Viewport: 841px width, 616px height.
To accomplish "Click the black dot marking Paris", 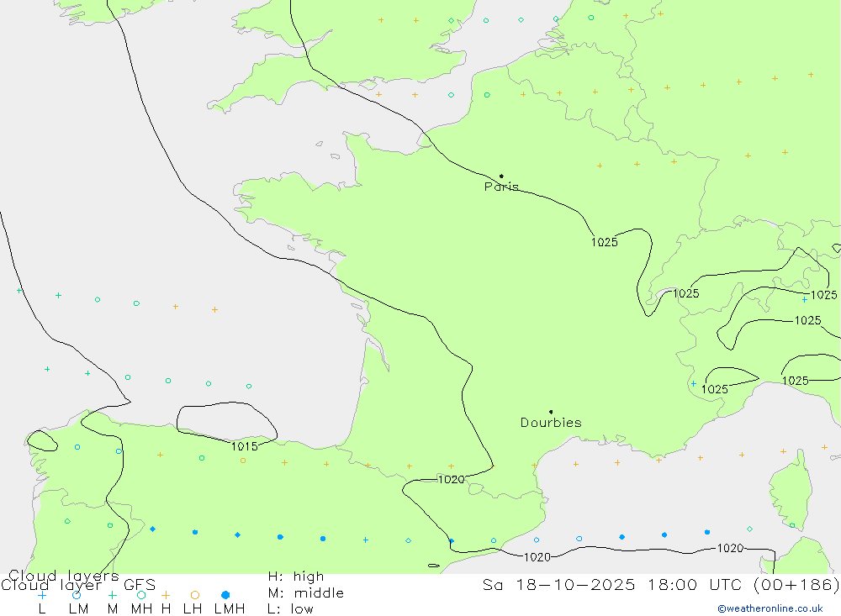I will 501,176.
